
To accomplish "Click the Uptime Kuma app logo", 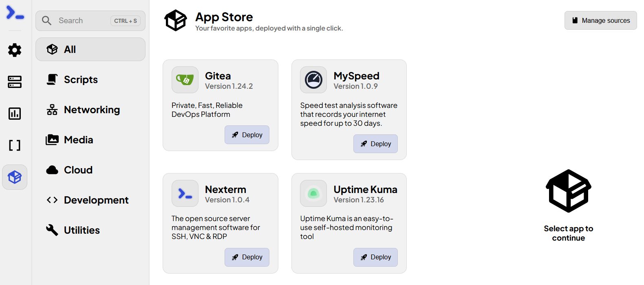I will click(313, 193).
